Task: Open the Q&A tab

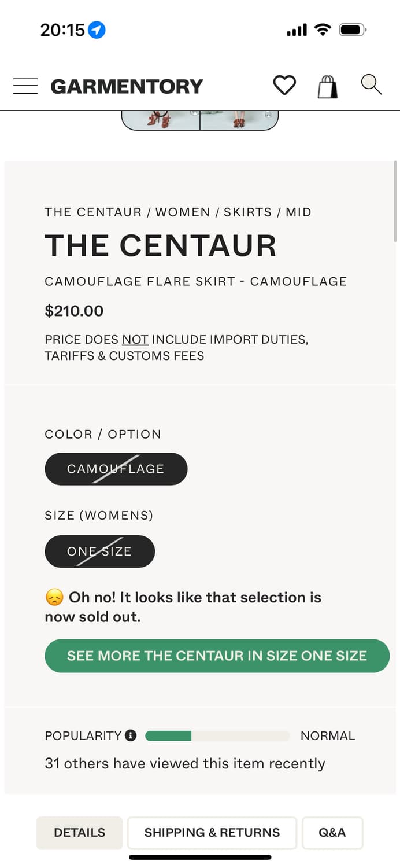Action: tap(332, 833)
